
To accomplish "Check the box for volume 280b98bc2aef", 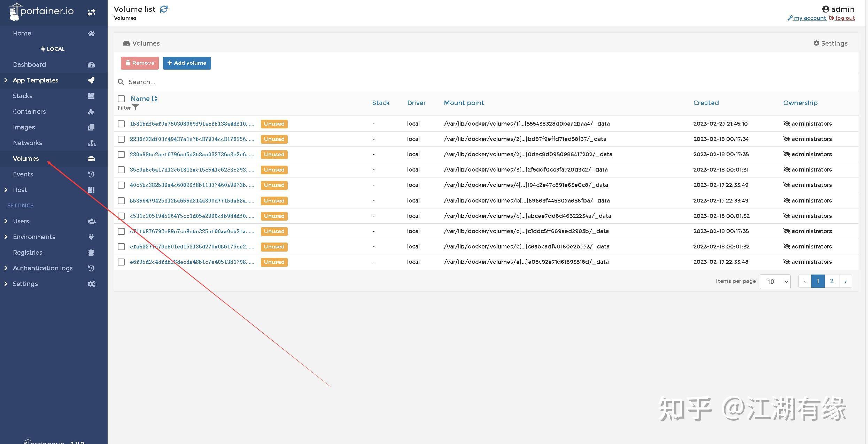I will pos(121,154).
